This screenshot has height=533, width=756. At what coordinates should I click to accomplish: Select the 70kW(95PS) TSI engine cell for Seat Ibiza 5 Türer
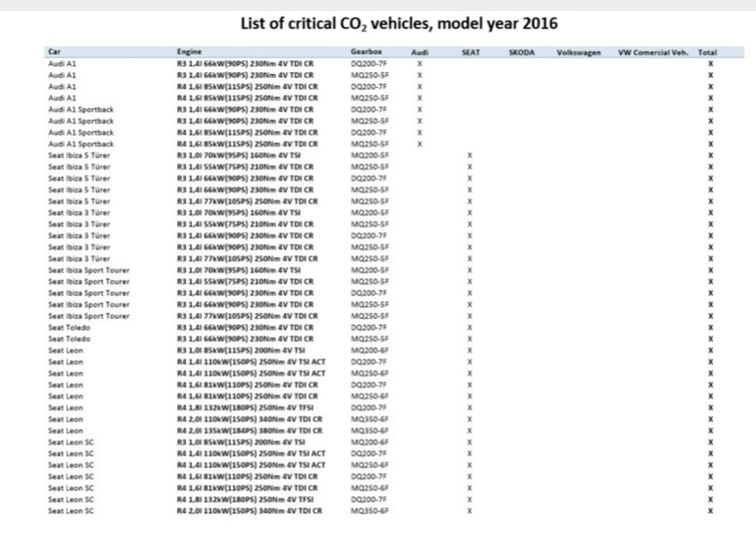(x=239, y=155)
